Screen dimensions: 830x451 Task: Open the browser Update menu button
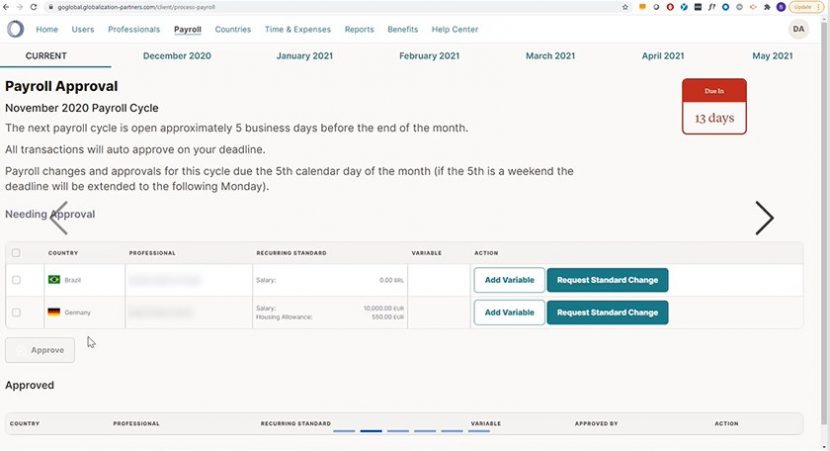coord(804,6)
